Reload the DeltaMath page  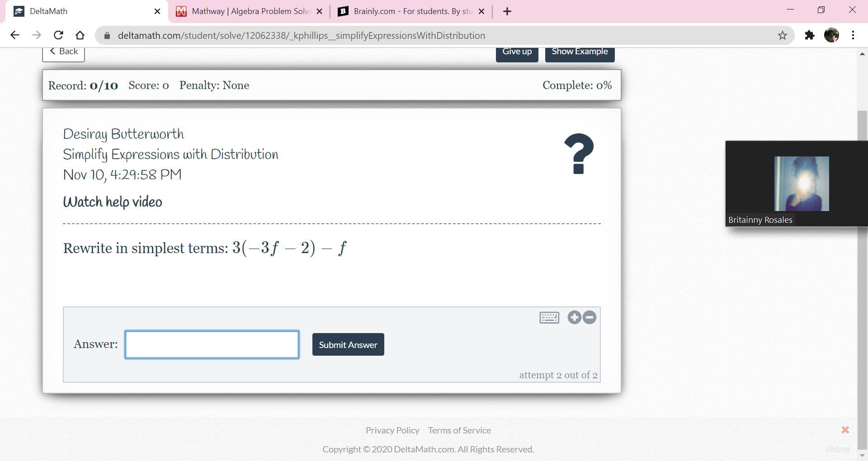[x=58, y=35]
